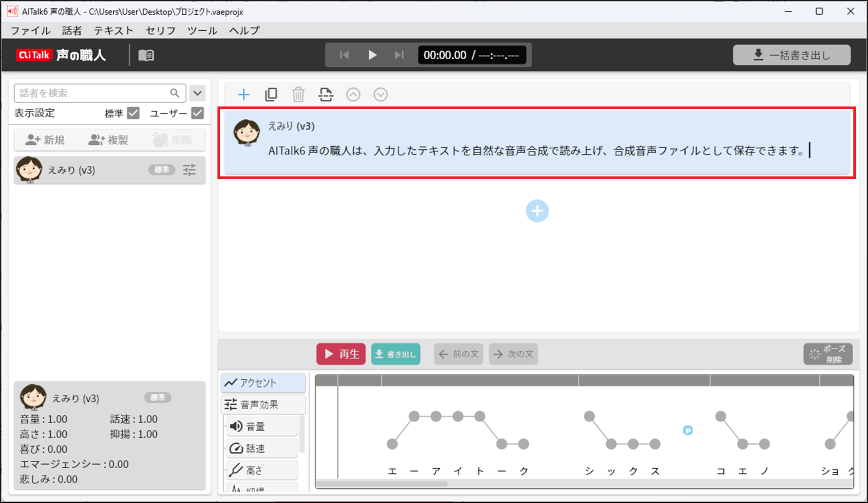Viewport: 868px width, 503px height.
Task: Skip to next line in transport
Action: pos(399,55)
